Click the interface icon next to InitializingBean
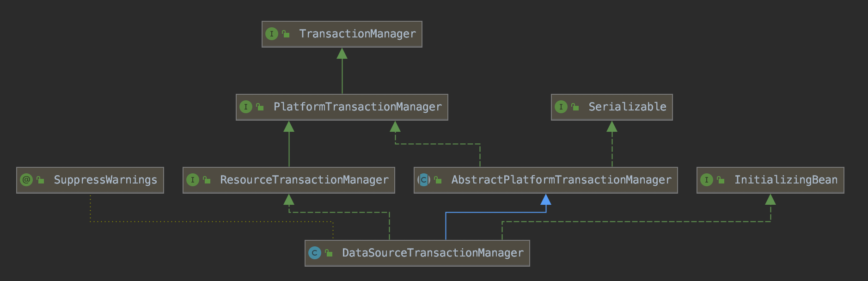This screenshot has height=281, width=868. (707, 180)
